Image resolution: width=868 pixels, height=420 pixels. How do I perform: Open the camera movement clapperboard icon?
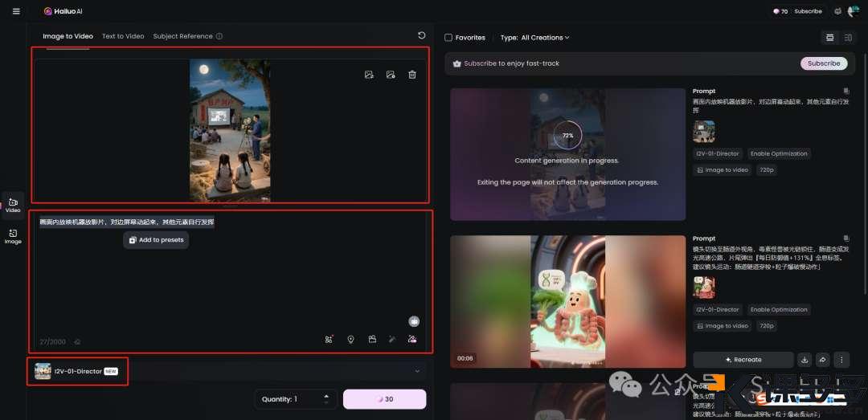click(372, 340)
